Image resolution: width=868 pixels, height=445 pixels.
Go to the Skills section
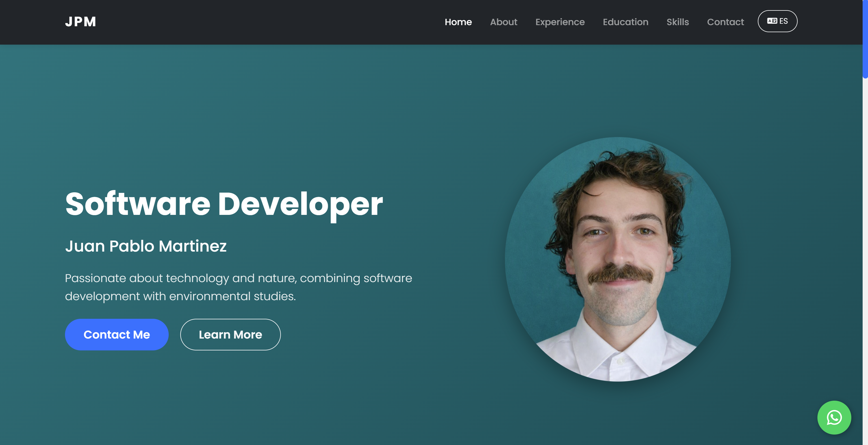pos(678,22)
